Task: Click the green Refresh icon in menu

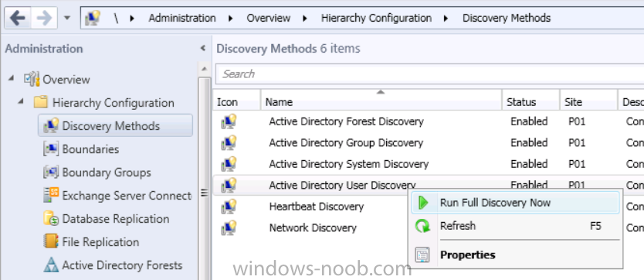Action: 423,226
